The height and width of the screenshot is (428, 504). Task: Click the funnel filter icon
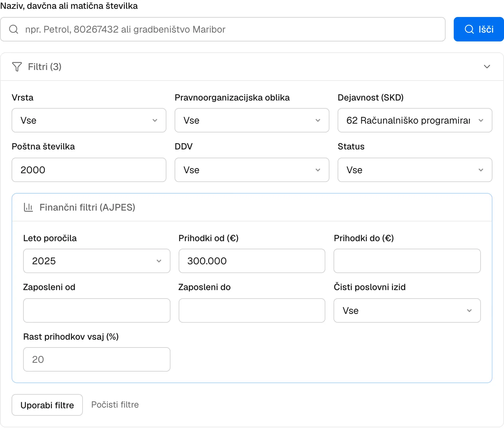coord(17,67)
